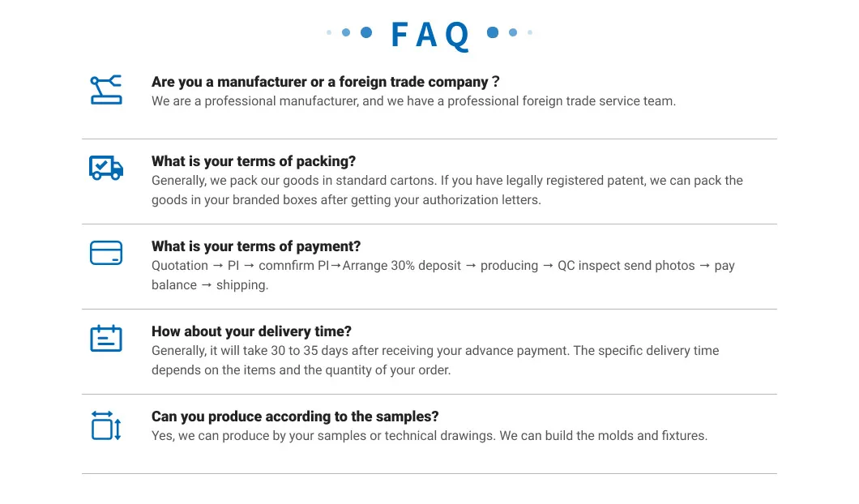Open the delivery time question
859x504 pixels.
251,331
